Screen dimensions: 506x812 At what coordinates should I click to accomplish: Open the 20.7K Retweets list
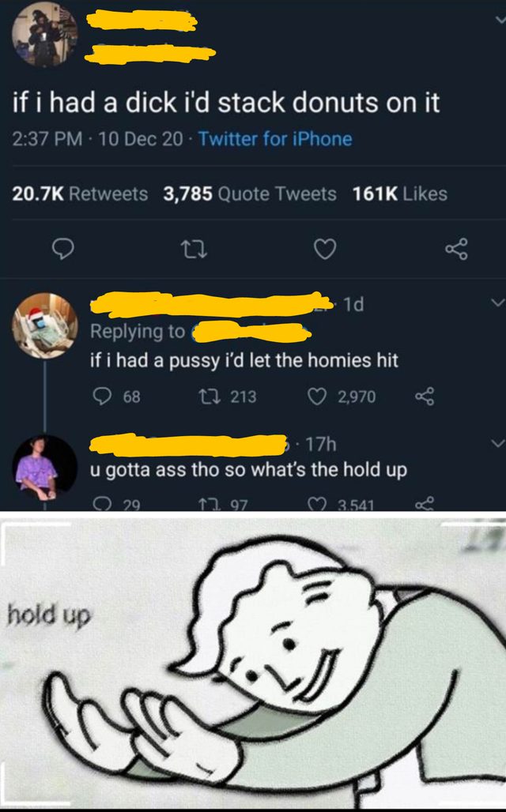tap(80, 194)
